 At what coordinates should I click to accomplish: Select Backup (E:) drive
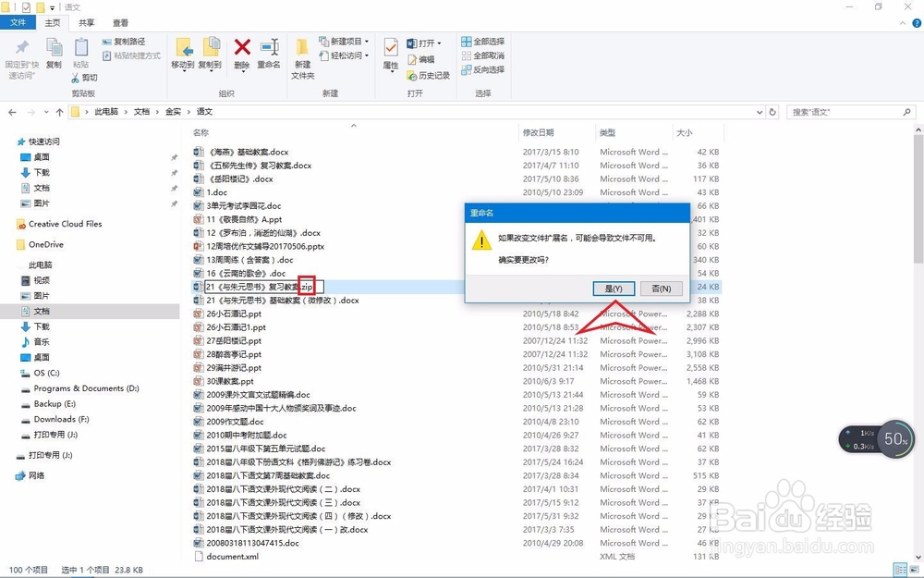pyautogui.click(x=48, y=403)
